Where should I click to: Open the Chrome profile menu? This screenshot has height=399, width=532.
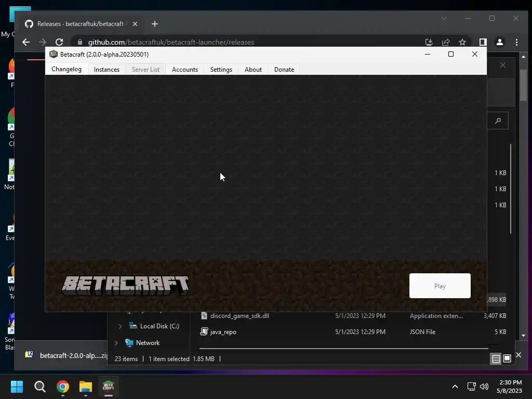500,42
